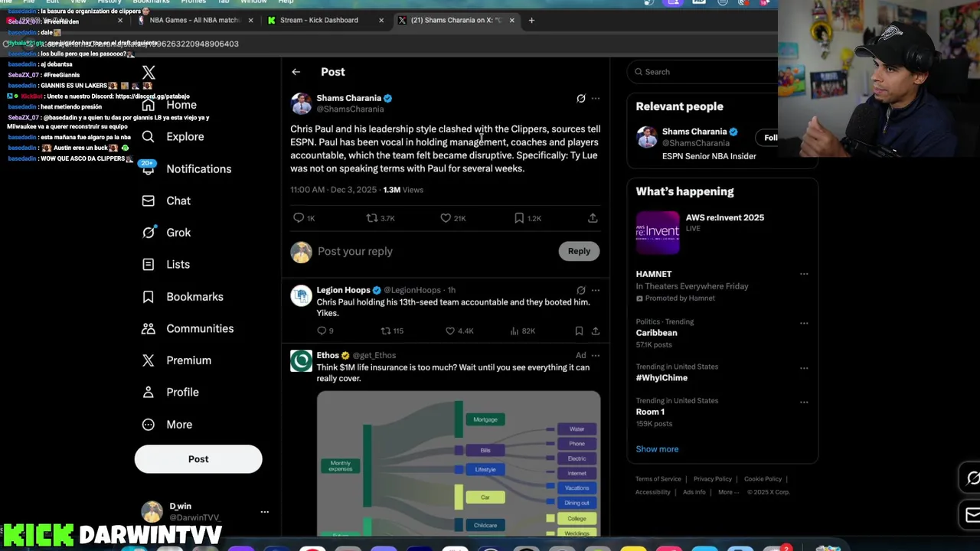The height and width of the screenshot is (551, 980).
Task: Share Shams Charania's post
Action: (593, 218)
